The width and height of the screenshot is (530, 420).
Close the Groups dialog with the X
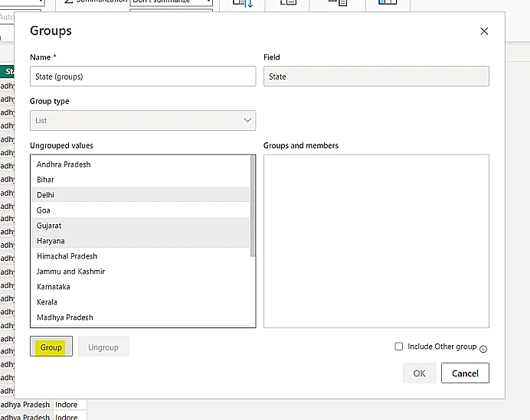(483, 31)
